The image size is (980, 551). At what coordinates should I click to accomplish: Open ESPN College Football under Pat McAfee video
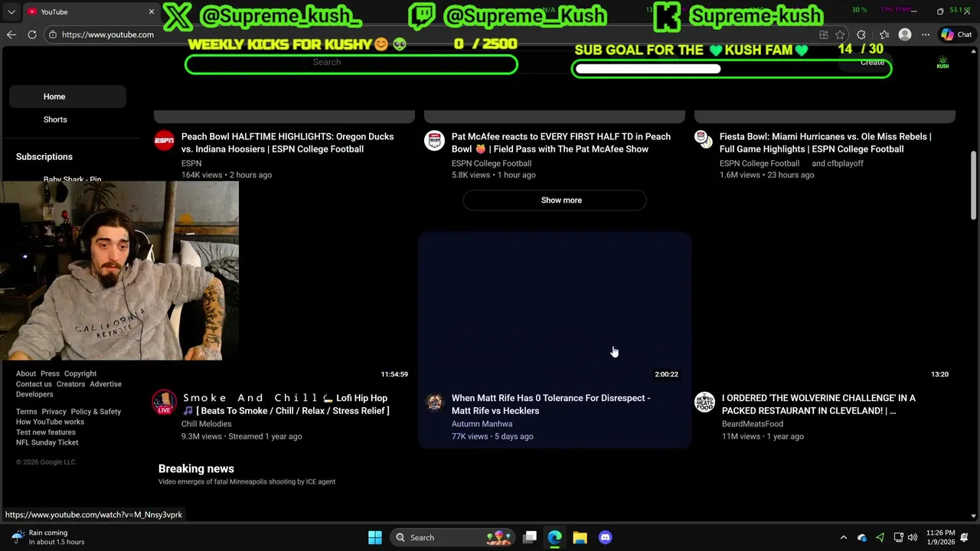[492, 163]
